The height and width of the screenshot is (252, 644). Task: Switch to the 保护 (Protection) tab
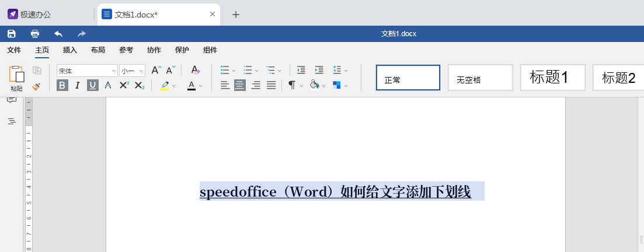182,50
